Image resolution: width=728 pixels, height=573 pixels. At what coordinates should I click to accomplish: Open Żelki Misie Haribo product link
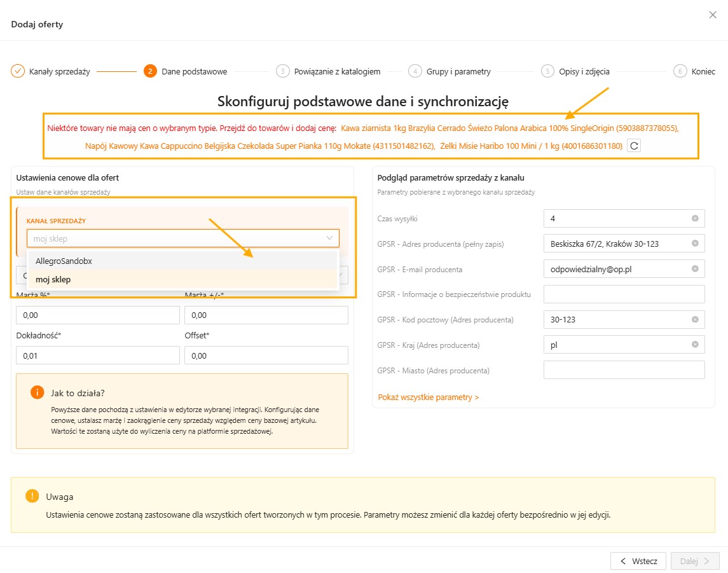click(x=531, y=146)
